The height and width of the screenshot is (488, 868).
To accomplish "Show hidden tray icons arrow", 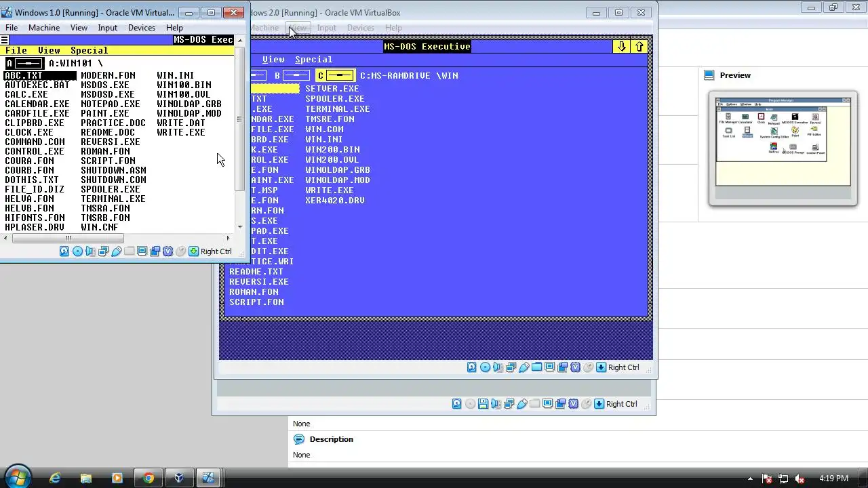I will 750,479.
